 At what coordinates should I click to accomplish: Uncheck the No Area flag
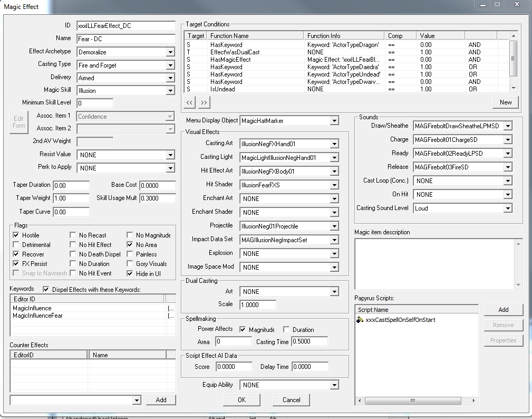(130, 244)
